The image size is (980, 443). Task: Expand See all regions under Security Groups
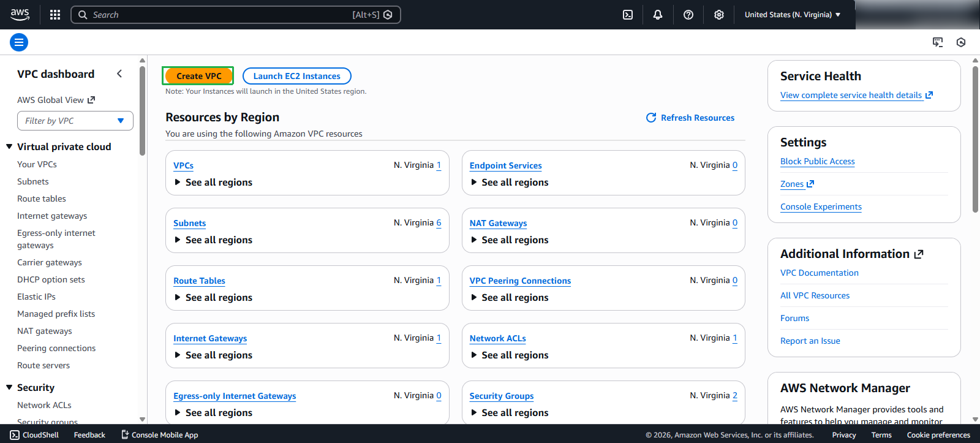(x=510, y=413)
